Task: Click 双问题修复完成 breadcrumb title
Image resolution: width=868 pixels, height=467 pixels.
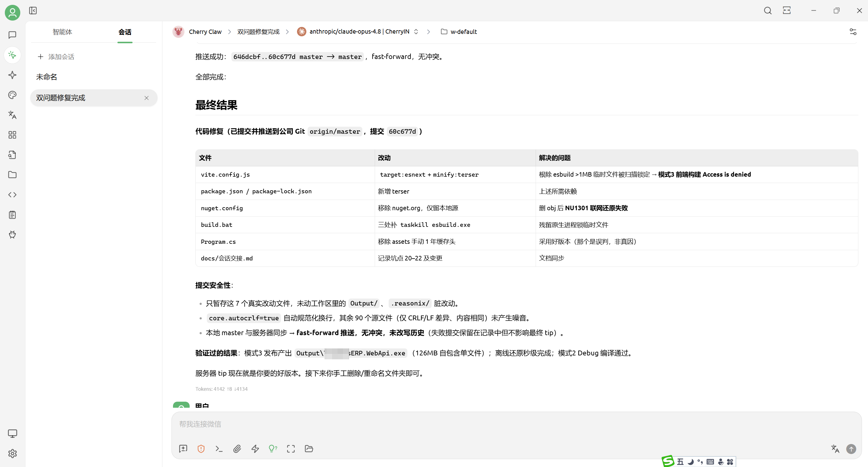Action: tap(259, 32)
